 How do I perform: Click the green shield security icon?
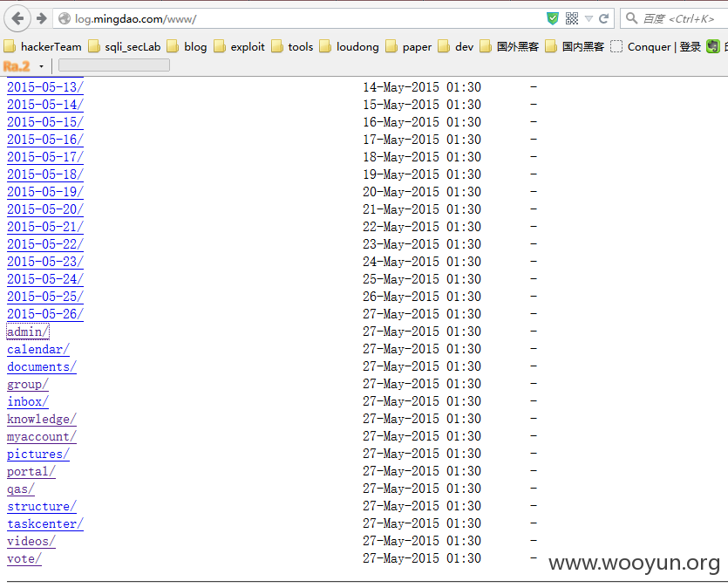pos(553,18)
